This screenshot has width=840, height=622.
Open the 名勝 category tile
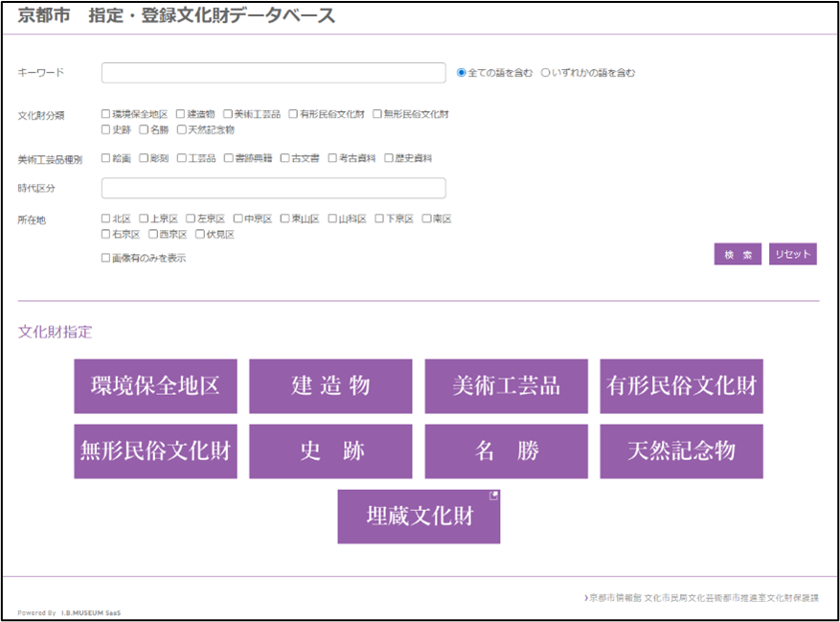[506, 451]
